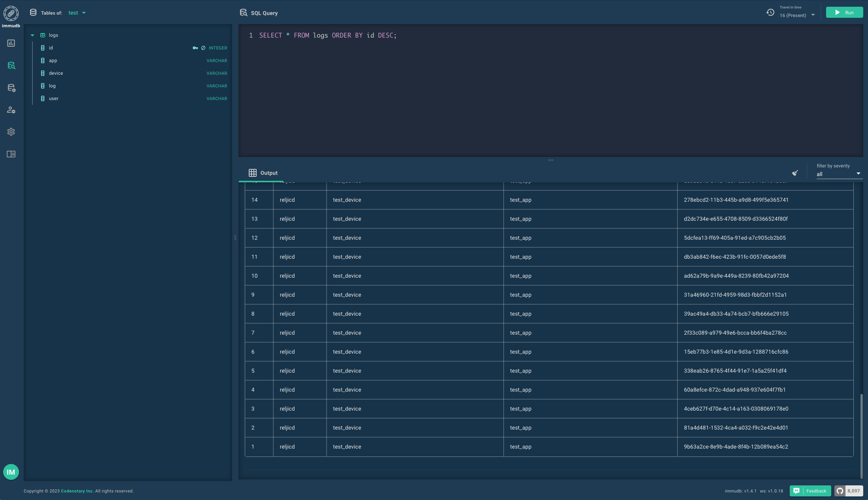868x500 pixels.
Task: Follow the Codenotary Inc. link
Action: (77, 491)
